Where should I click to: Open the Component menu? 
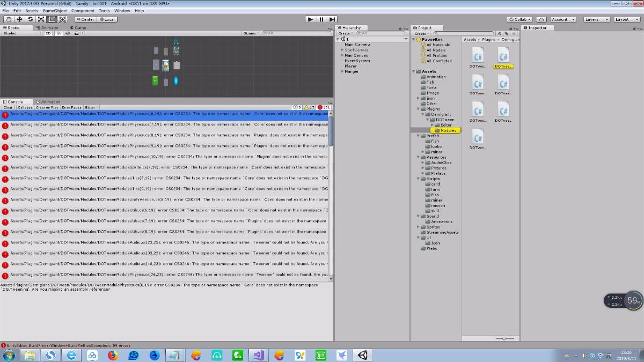pos(83,11)
